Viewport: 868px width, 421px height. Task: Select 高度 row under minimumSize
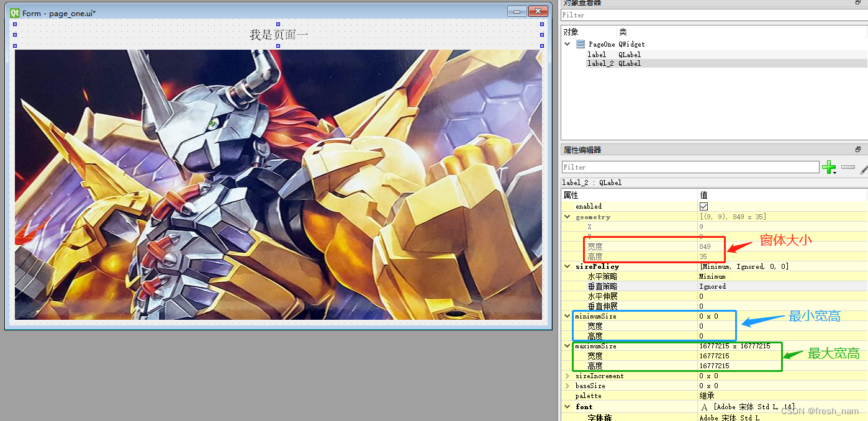point(714,336)
